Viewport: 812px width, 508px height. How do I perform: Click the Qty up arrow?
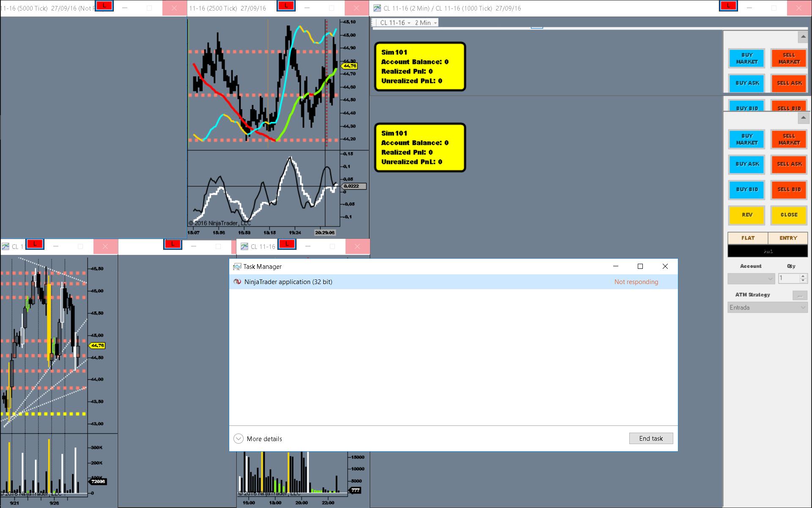click(x=803, y=276)
